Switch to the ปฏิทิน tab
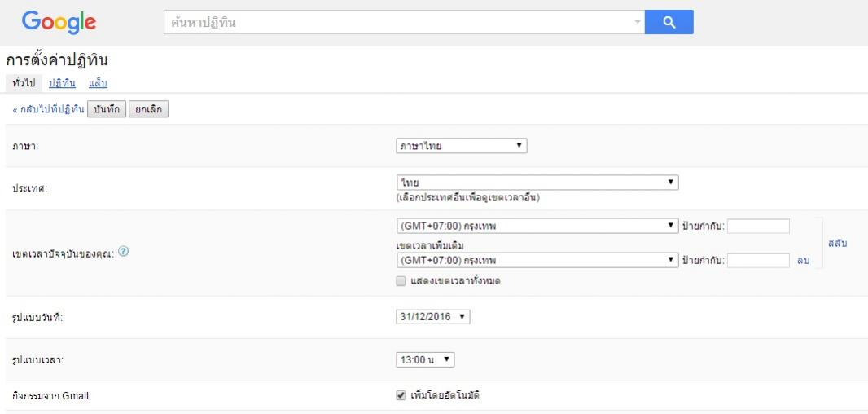The width and height of the screenshot is (868, 414). [x=62, y=83]
